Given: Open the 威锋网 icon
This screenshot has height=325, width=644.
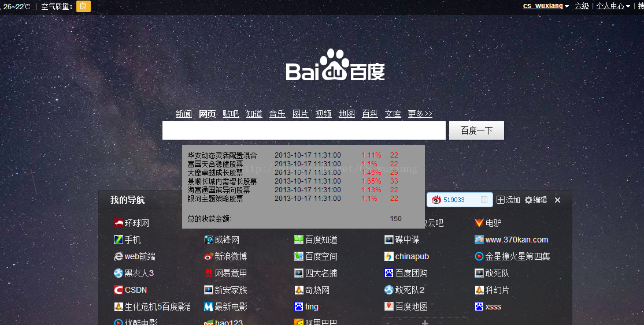Looking at the screenshot, I should pyautogui.click(x=209, y=240).
